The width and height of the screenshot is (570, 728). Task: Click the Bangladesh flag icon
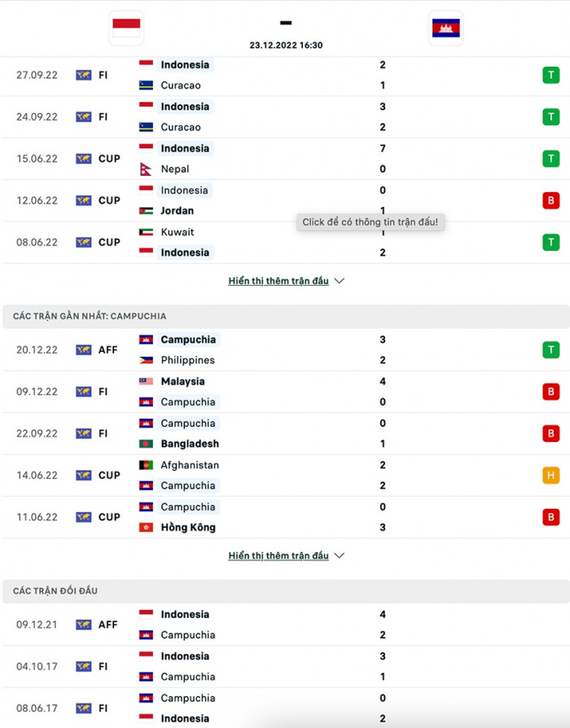(x=147, y=444)
